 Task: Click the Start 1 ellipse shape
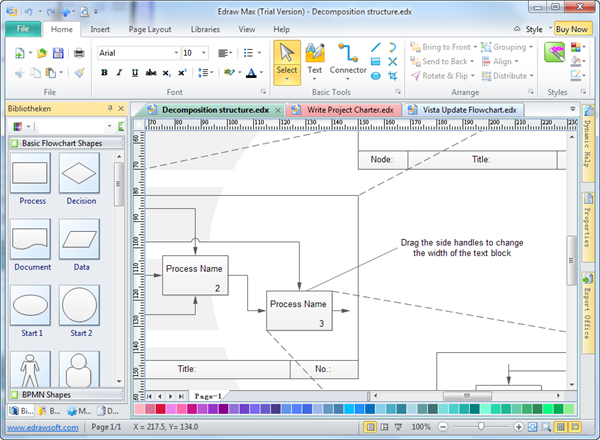click(32, 307)
